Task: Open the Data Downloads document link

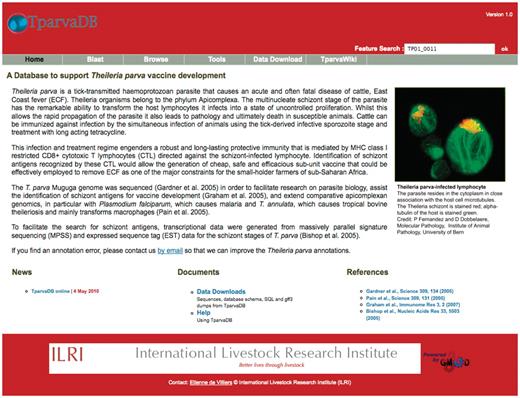Action: click(x=221, y=291)
